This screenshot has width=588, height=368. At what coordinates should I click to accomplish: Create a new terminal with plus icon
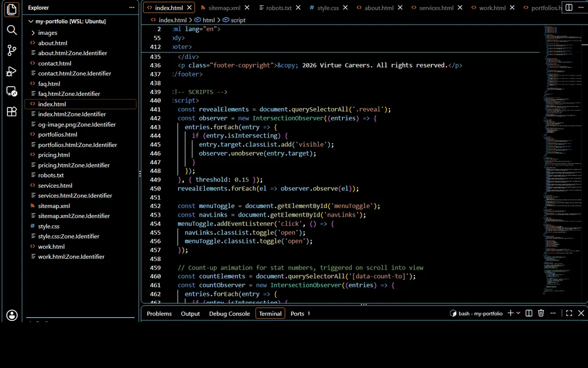tap(510, 313)
